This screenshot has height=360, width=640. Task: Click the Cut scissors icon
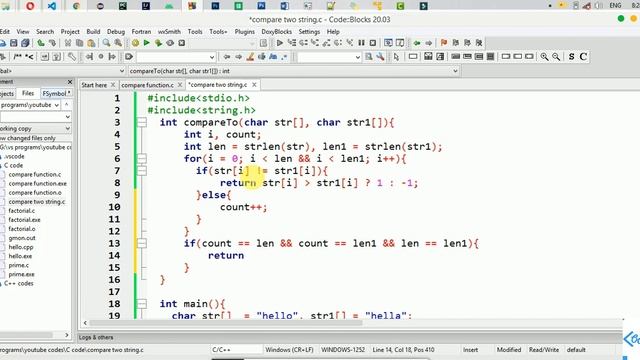click(68, 43)
